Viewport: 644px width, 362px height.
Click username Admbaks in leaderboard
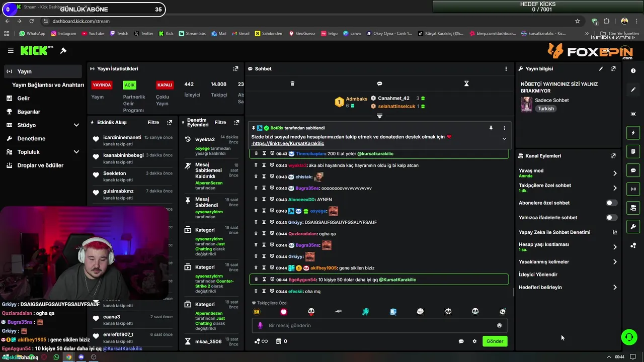click(357, 99)
